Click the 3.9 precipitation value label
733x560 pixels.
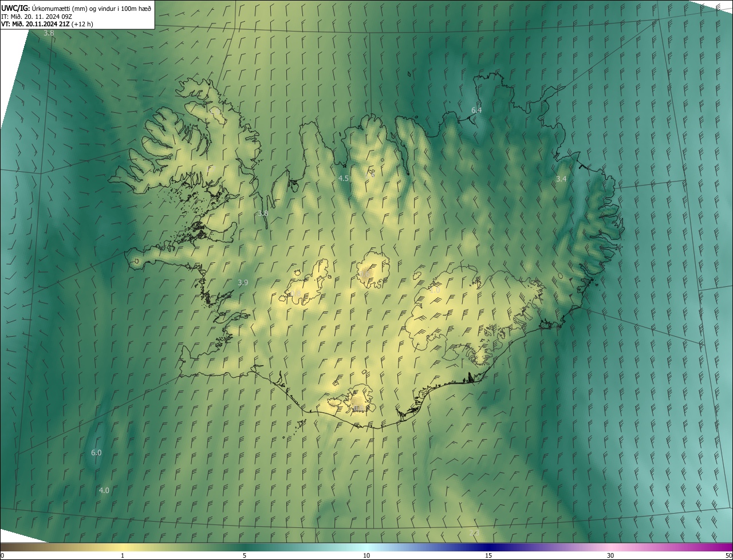coord(243,283)
